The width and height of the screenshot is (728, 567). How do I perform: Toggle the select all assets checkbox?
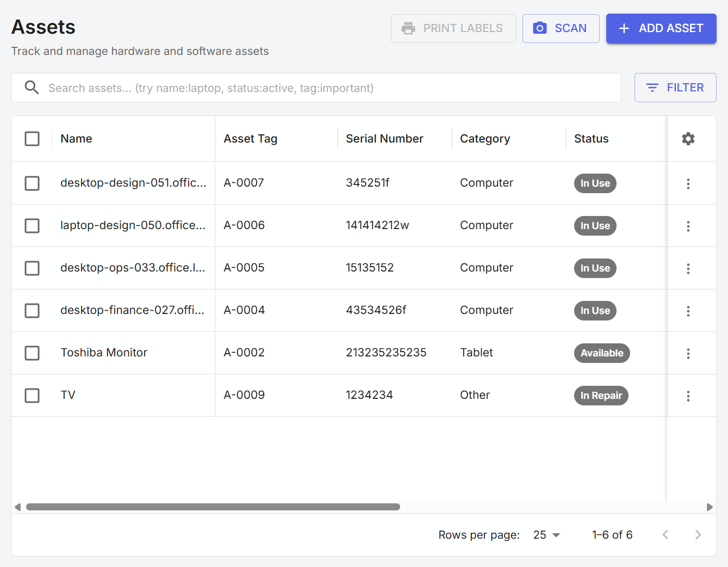click(x=32, y=139)
